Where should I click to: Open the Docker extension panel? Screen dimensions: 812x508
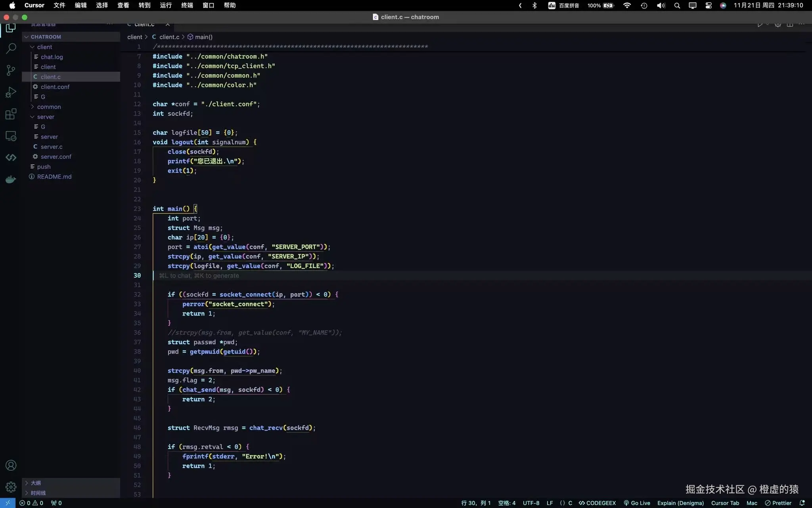[x=11, y=179]
